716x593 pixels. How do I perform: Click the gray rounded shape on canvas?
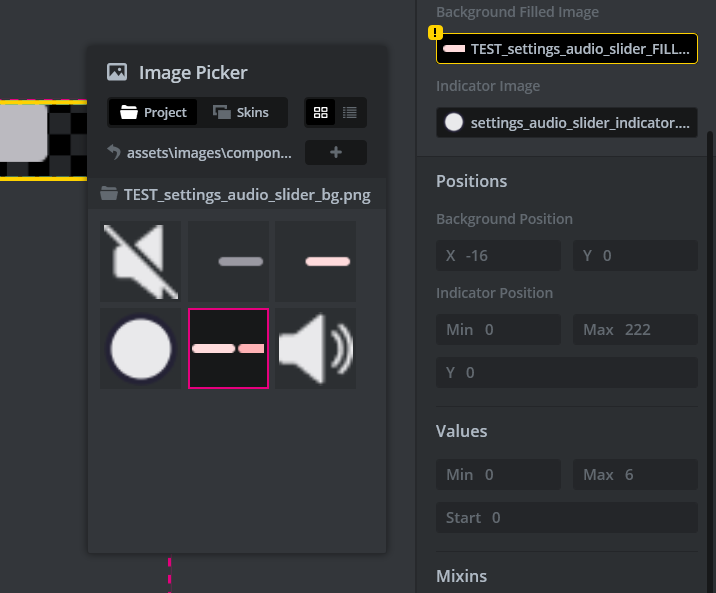pyautogui.click(x=23, y=133)
